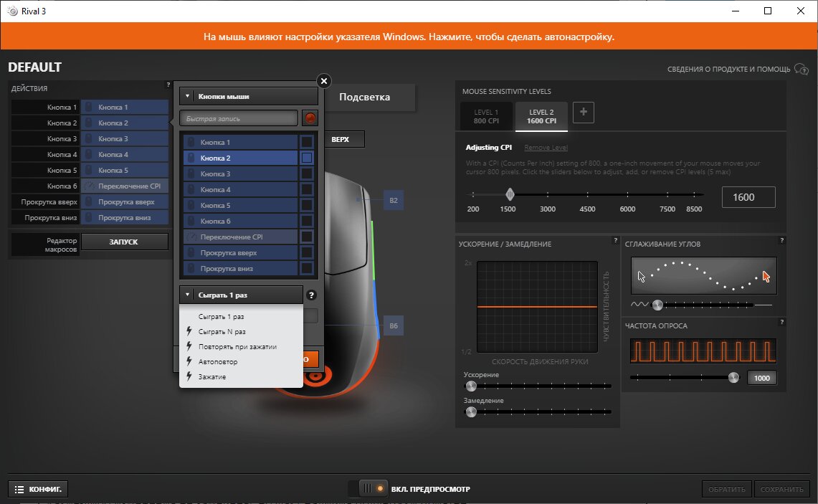Click the Замедление slider handle
The height and width of the screenshot is (504, 818).
pos(471,412)
